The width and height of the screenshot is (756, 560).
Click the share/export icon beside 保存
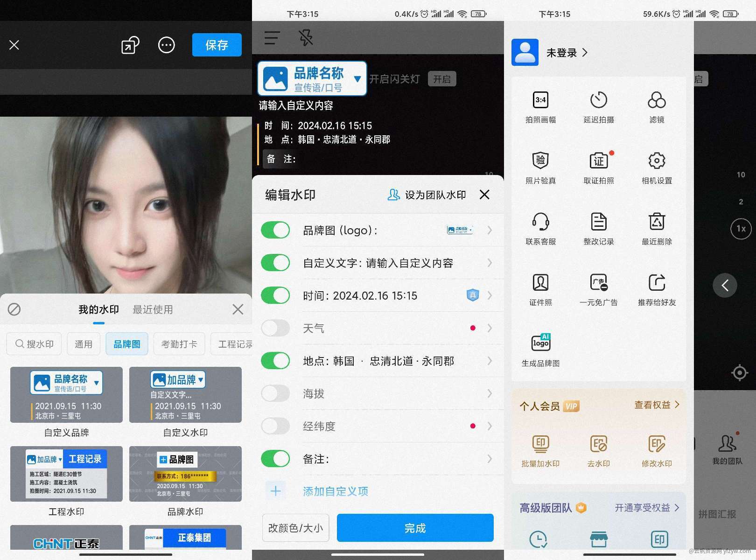[130, 45]
